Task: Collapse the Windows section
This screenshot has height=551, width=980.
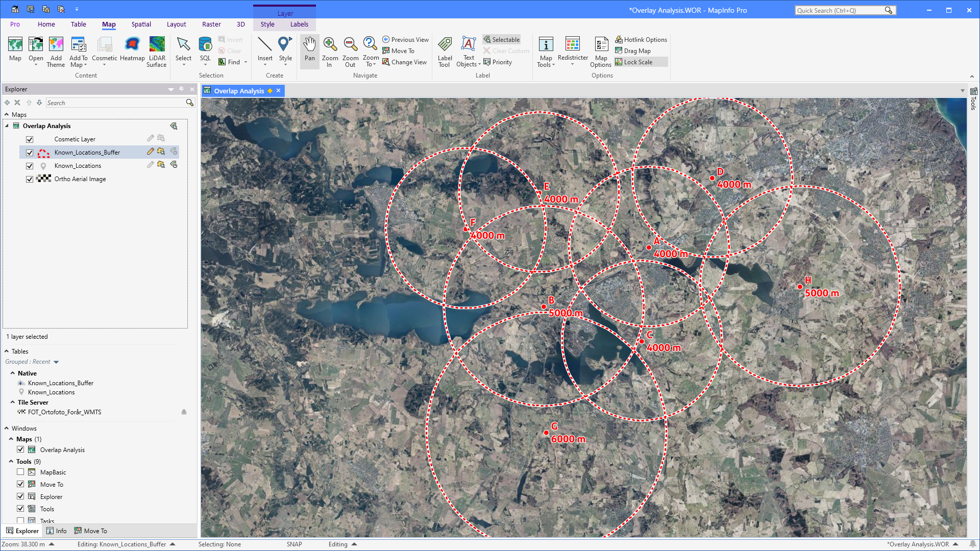Action: pos(7,428)
